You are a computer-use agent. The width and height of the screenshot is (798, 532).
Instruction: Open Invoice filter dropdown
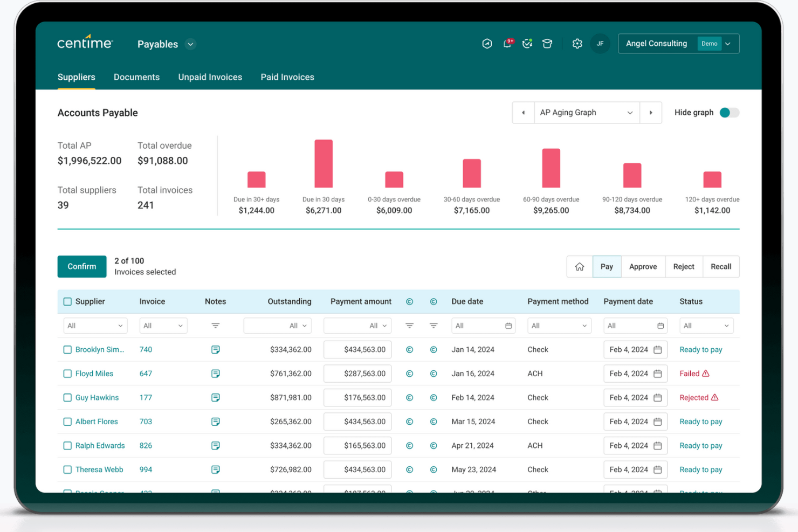(x=163, y=326)
